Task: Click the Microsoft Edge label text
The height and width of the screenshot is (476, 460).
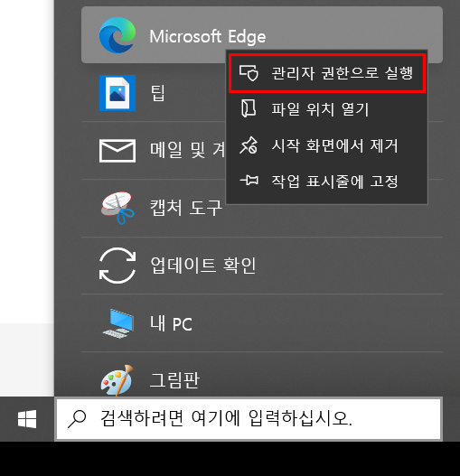Action: [208, 37]
